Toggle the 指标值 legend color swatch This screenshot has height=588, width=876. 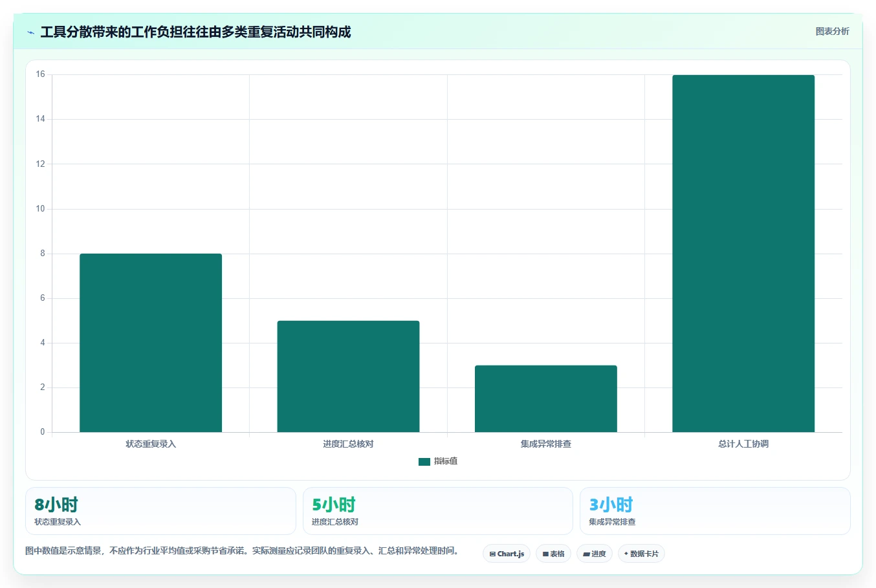(424, 462)
